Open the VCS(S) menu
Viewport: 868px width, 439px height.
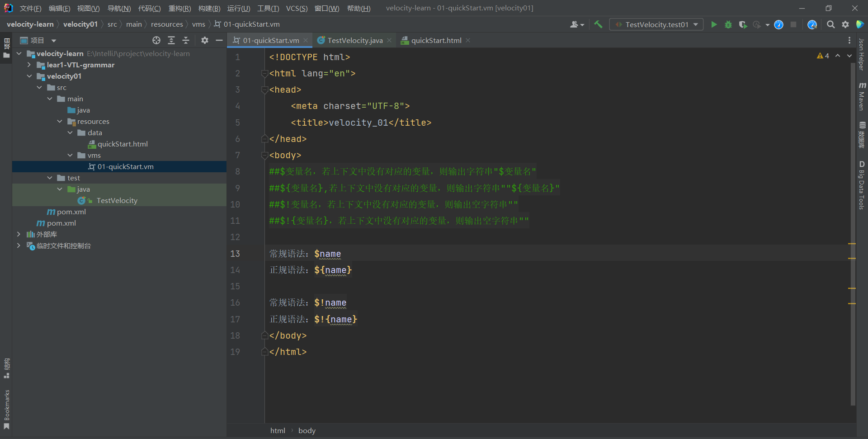[297, 8]
